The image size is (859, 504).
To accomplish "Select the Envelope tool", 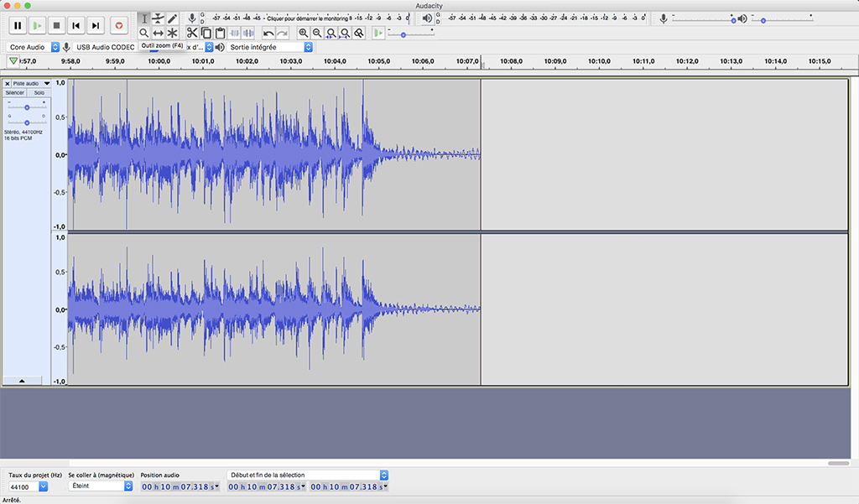I will tap(159, 18).
